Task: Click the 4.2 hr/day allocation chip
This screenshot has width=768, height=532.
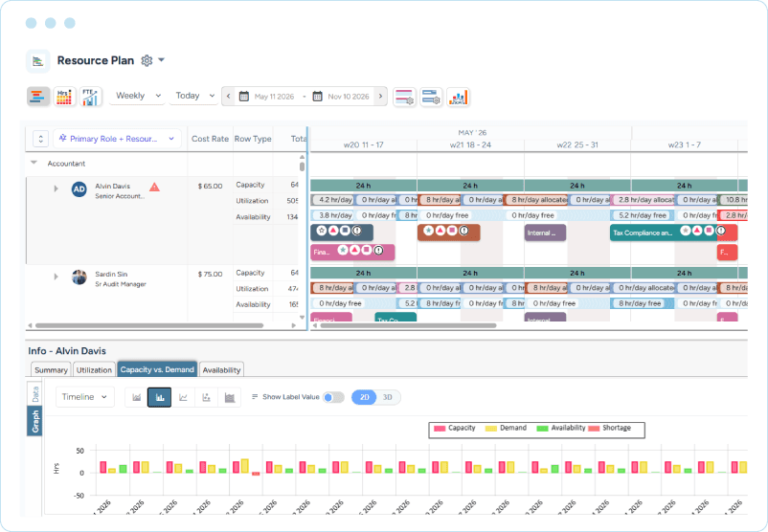Action: (x=332, y=200)
